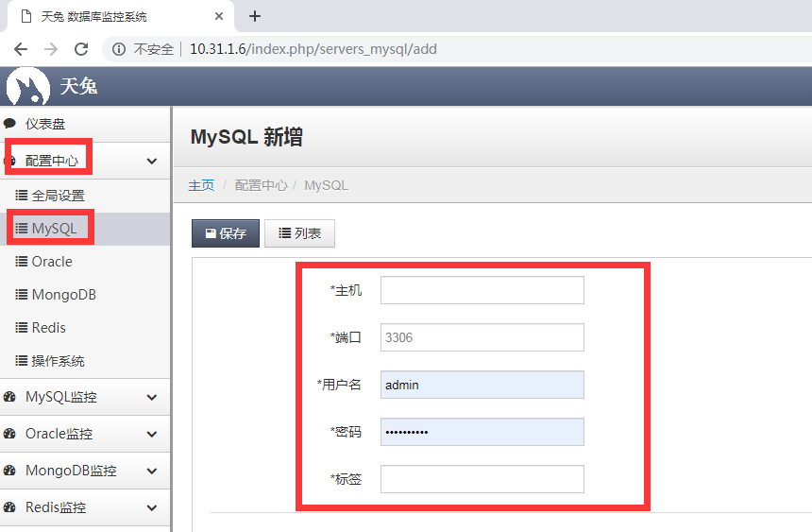The width and height of the screenshot is (812, 532).
Task: Click the browser address bar URL
Action: coord(313,49)
